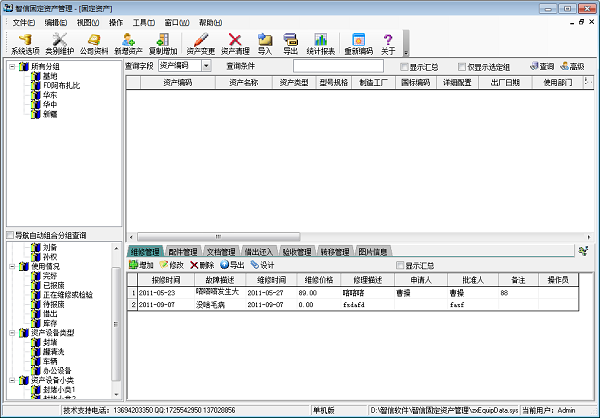Click 设计 in the maintenance panel toolbar
600x418 pixels.
262,265
